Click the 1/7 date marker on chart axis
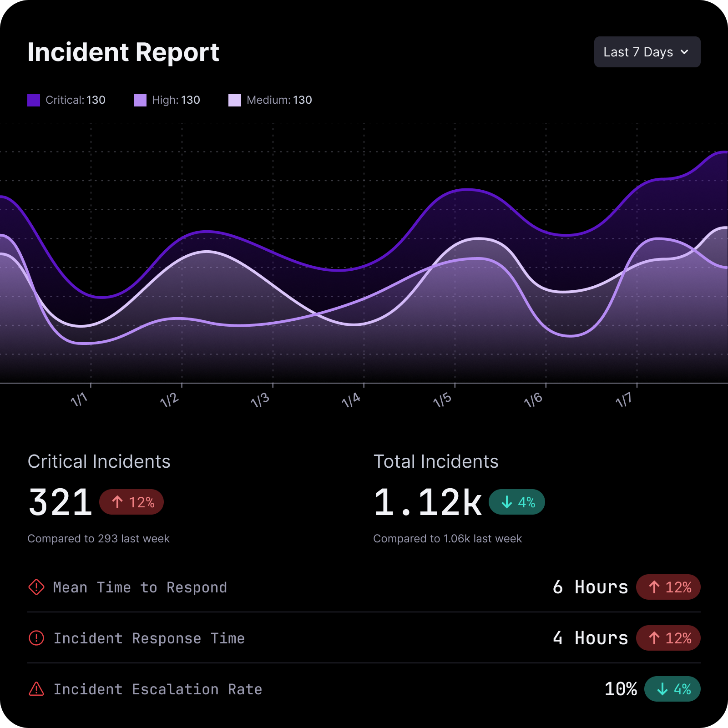This screenshot has height=728, width=728. click(x=624, y=400)
